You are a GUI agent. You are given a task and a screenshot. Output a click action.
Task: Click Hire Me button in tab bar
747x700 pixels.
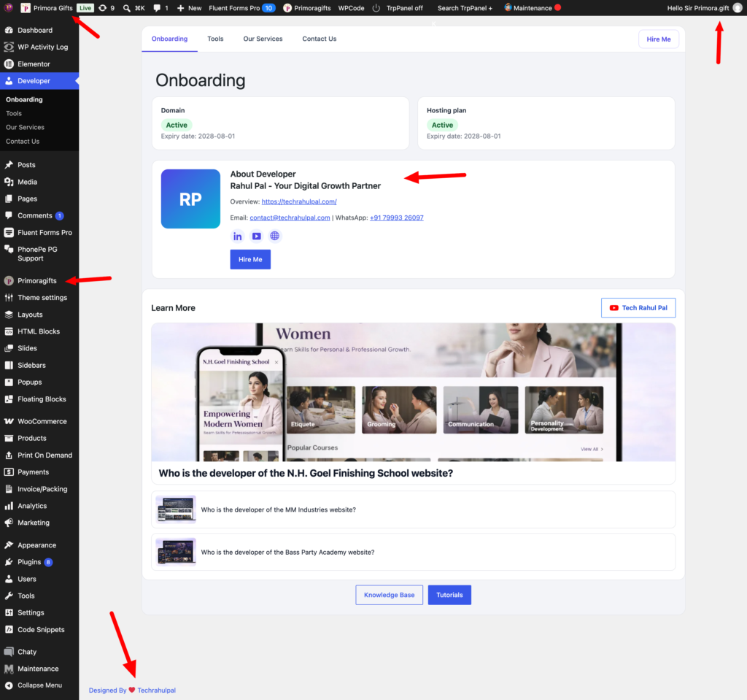[659, 39]
